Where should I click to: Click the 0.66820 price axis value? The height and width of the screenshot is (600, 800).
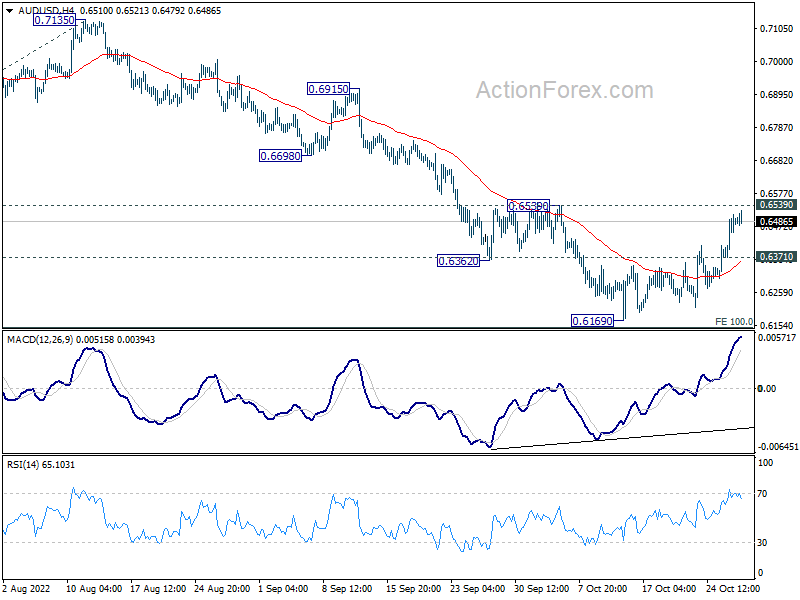click(x=777, y=160)
